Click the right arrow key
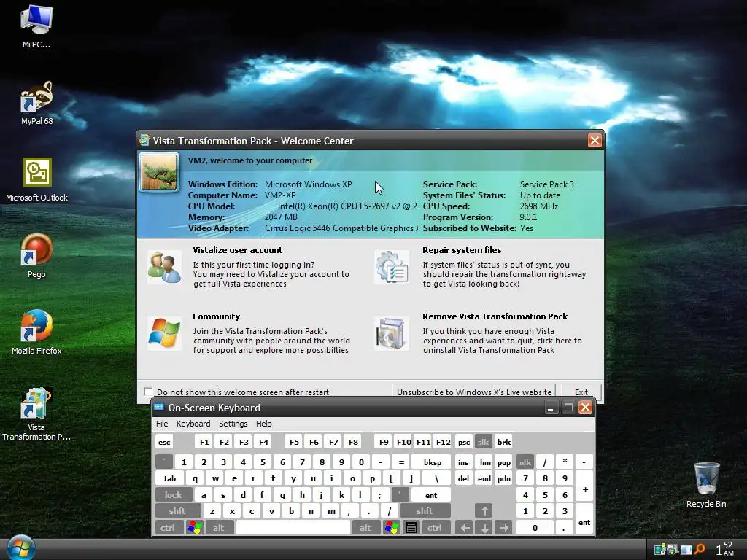 (x=503, y=528)
